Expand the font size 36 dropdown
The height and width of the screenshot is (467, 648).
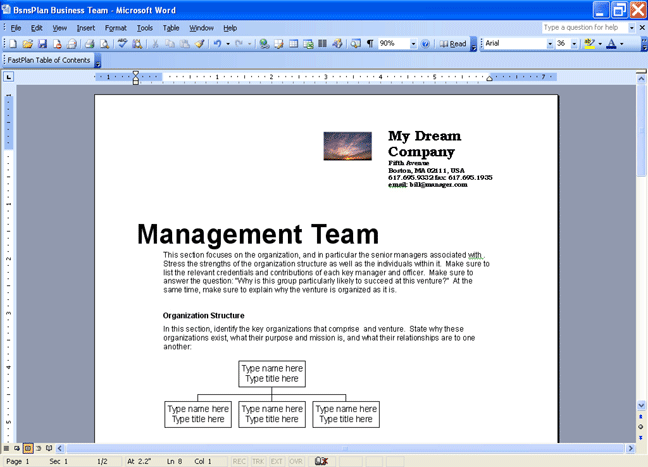tap(575, 44)
